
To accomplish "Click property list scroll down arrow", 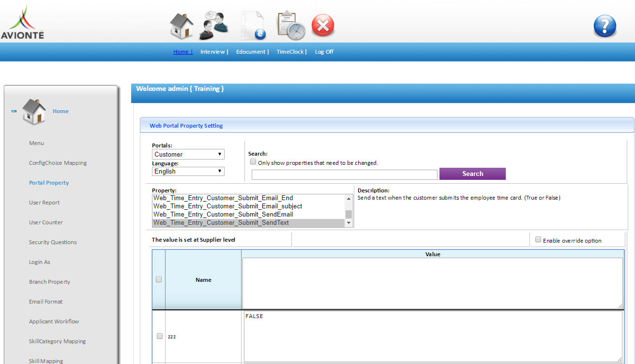I will (348, 223).
